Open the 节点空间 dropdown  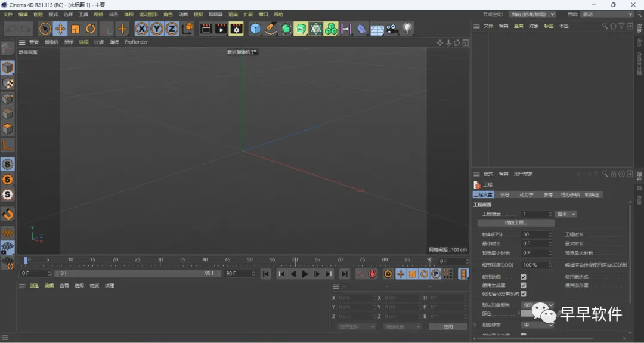(532, 14)
